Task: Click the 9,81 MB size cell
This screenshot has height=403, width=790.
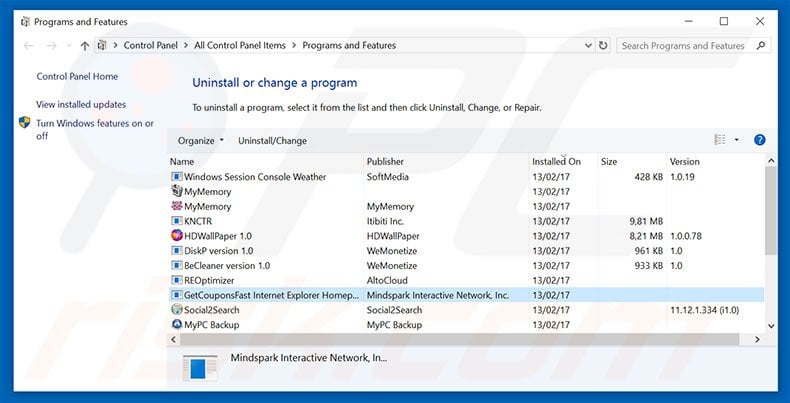Action: click(x=646, y=221)
